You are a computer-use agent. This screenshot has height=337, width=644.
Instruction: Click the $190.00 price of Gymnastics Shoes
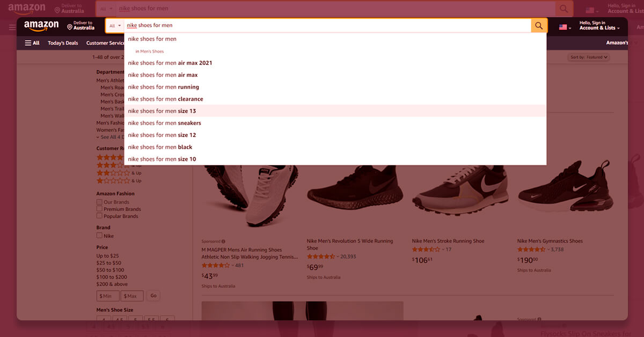tap(528, 260)
